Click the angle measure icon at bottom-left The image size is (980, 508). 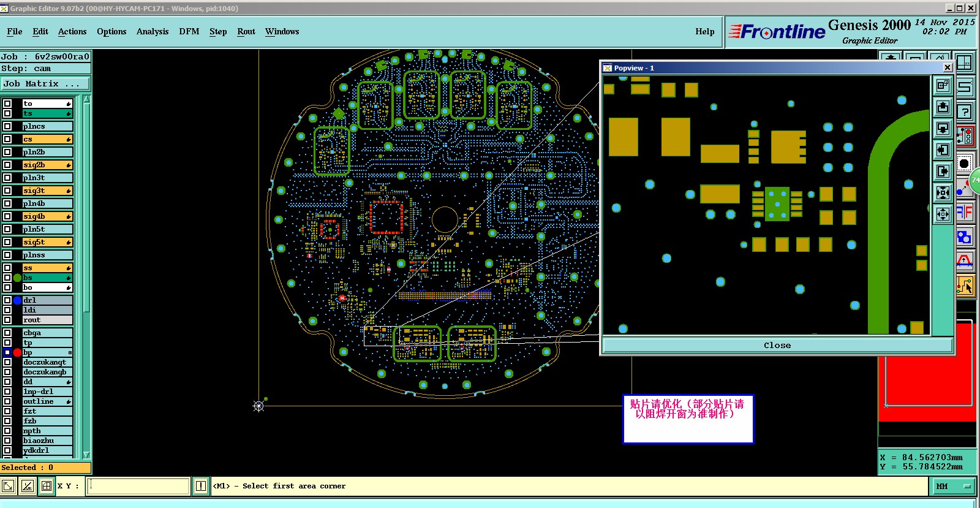coord(27,486)
